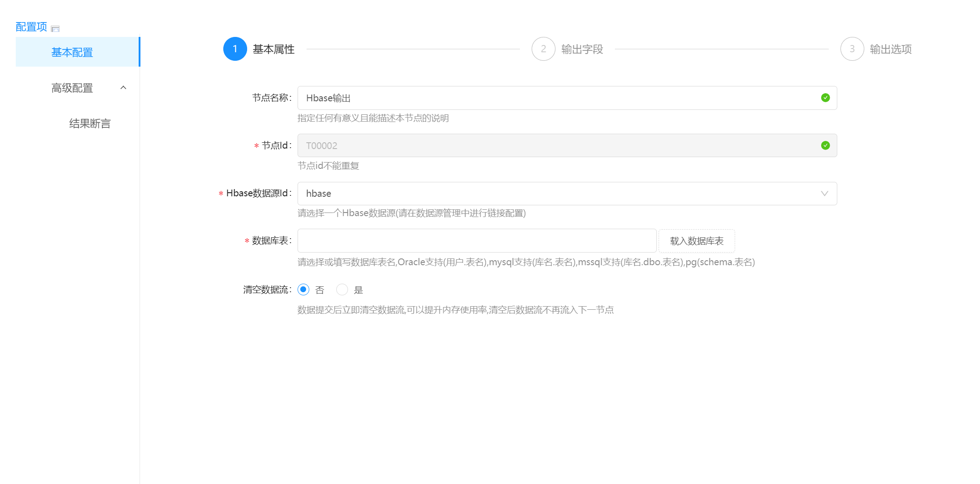Image resolution: width=980 pixels, height=484 pixels.
Task: Open 结果断言 in the sidebar
Action: click(90, 123)
